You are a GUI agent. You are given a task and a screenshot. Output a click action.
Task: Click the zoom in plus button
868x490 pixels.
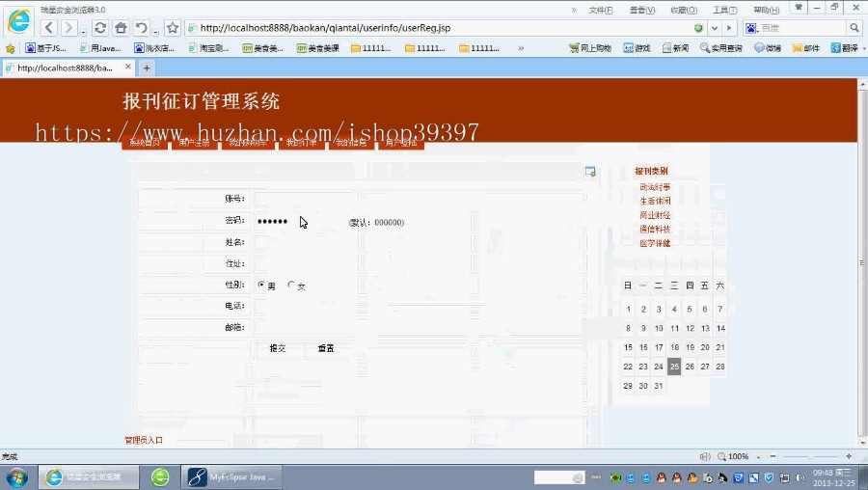[x=849, y=456]
